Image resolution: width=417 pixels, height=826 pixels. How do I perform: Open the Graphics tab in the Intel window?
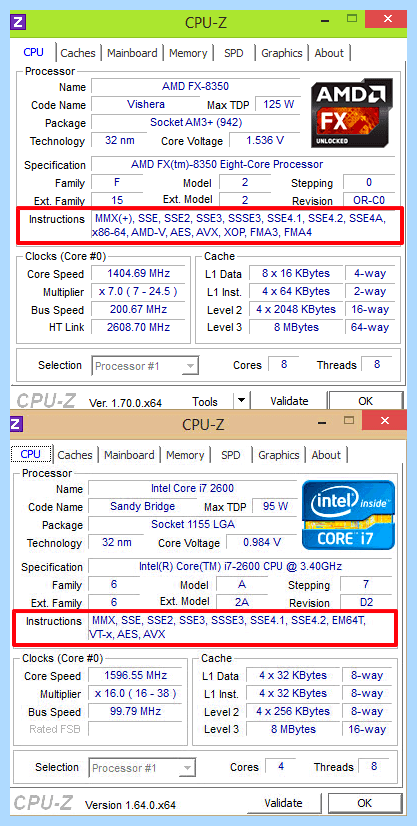279,455
